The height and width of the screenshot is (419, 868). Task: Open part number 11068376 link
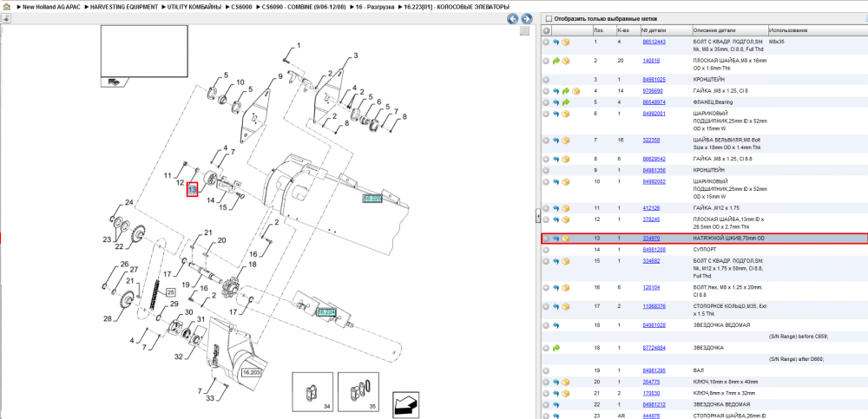pyautogui.click(x=654, y=306)
